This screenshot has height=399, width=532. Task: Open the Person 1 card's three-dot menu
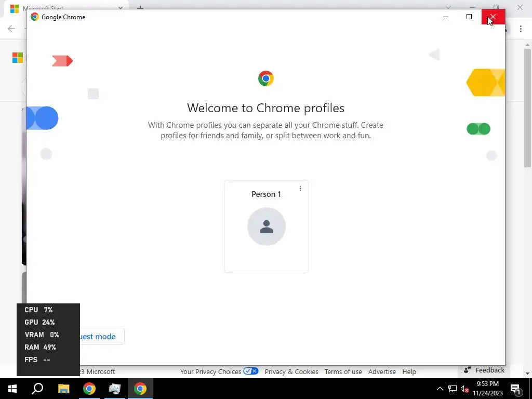pos(300,189)
